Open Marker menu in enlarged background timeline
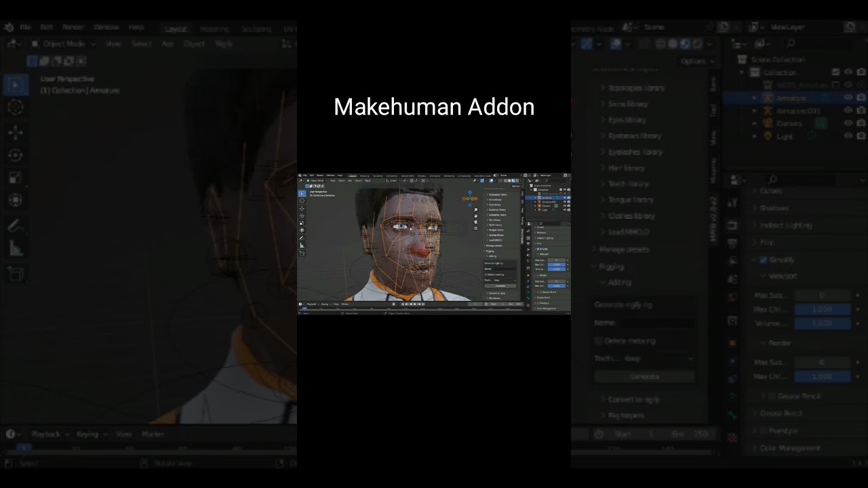 click(153, 434)
